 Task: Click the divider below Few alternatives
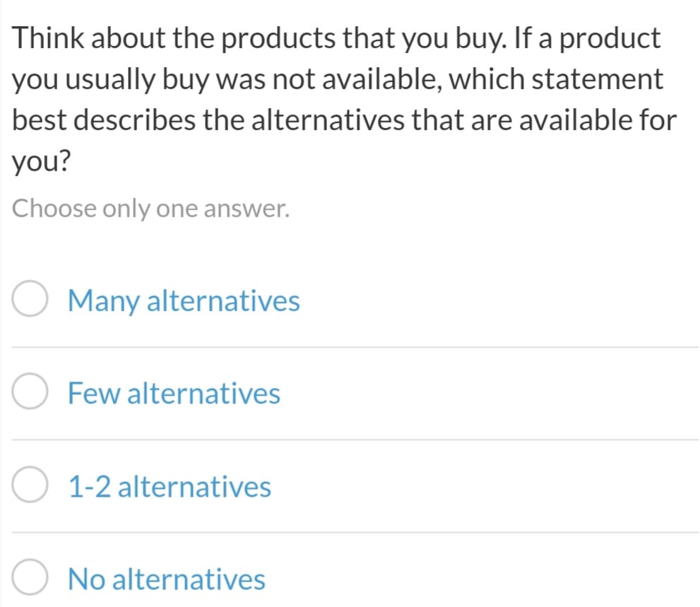(x=355, y=440)
